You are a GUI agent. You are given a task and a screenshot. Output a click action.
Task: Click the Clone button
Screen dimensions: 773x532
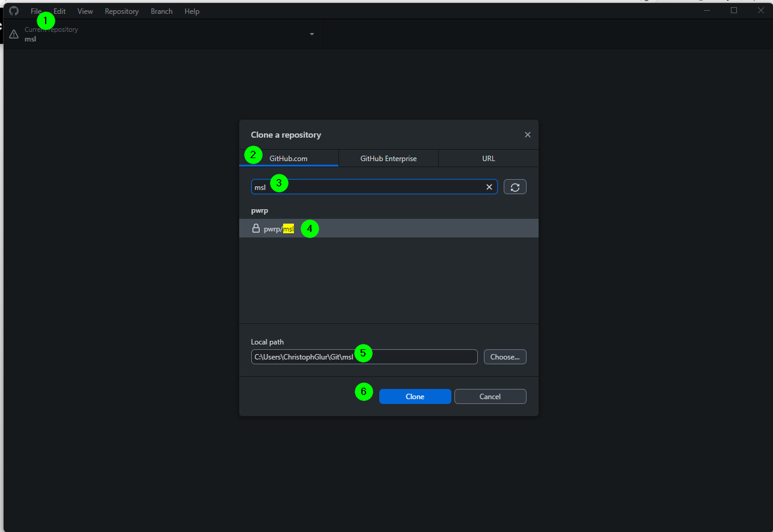tap(415, 397)
